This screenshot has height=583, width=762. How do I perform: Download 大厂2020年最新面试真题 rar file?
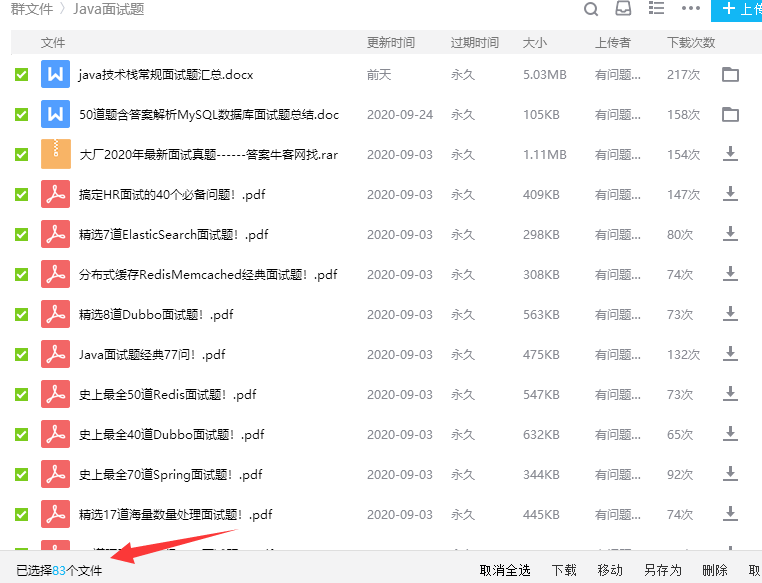(x=730, y=154)
